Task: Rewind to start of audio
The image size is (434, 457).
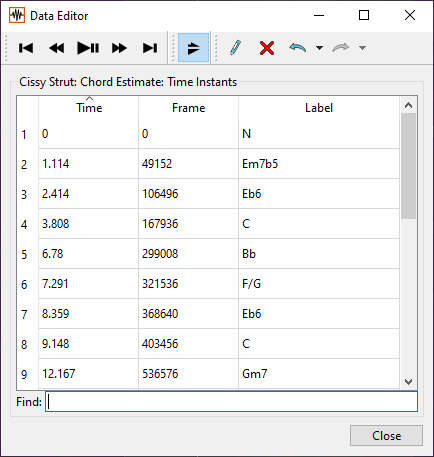Action: (x=26, y=48)
